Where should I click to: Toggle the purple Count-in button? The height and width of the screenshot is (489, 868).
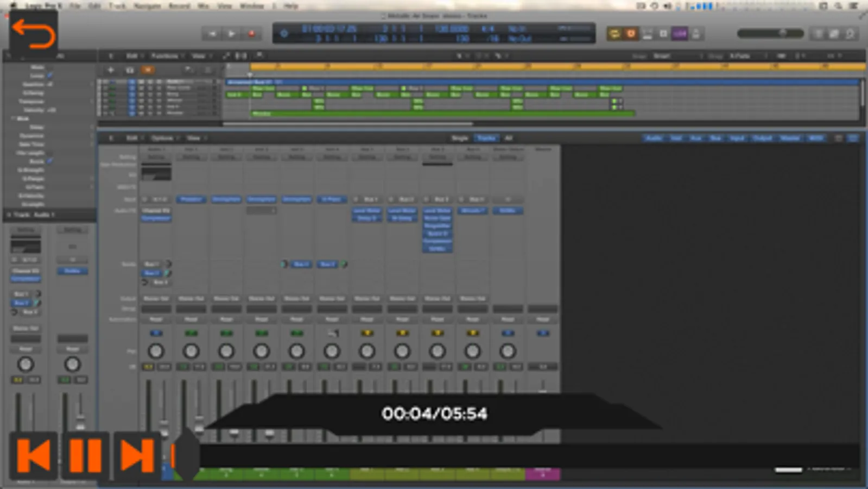680,34
